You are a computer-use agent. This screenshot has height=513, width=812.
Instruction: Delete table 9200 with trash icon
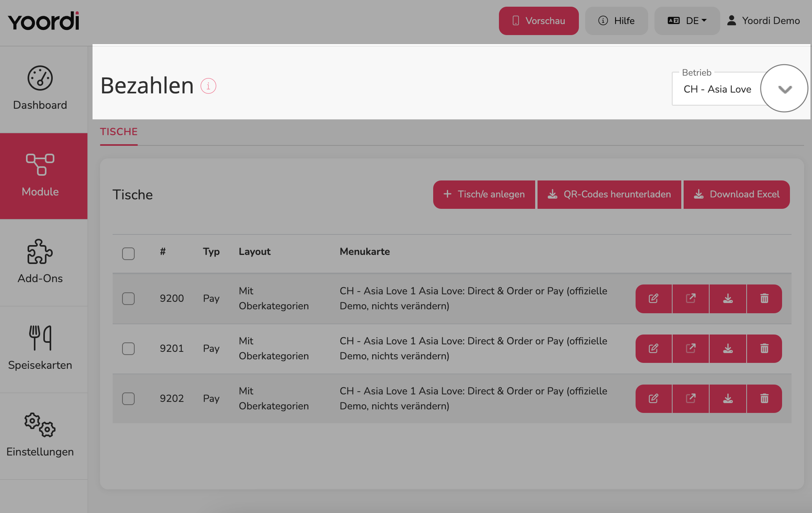(764, 299)
